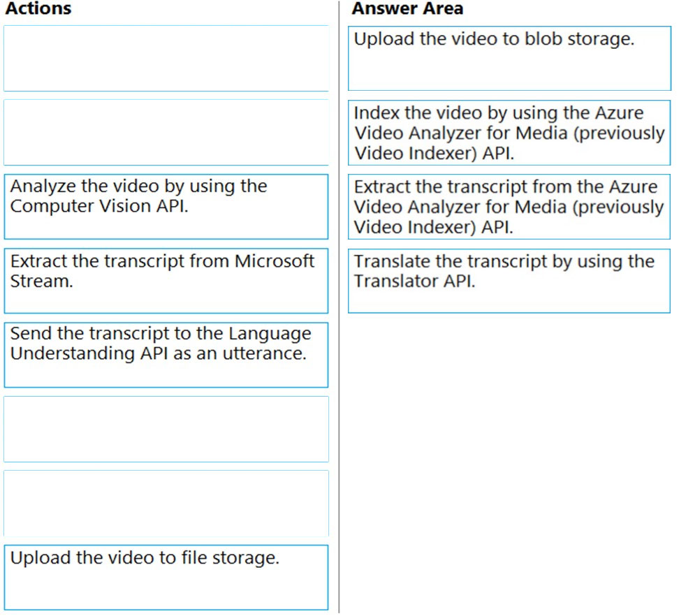Choose the Language Understanding API utterance action
Image resolution: width=679 pixels, height=616 pixels.
pyautogui.click(x=166, y=355)
